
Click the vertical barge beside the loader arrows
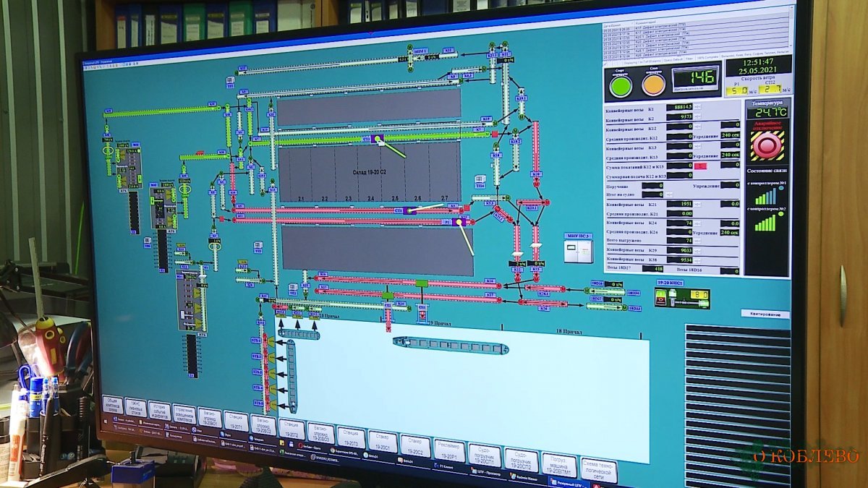click(x=292, y=376)
